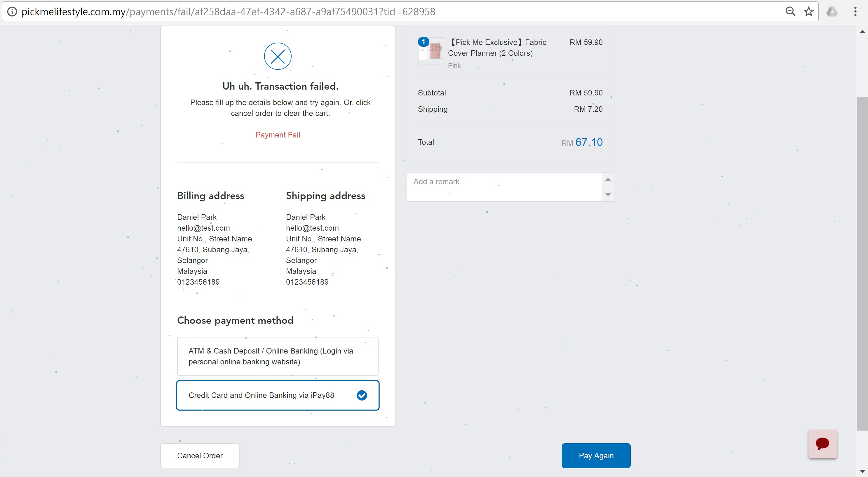Click the quantity badge on product thumbnail
The image size is (868, 477).
tap(423, 42)
